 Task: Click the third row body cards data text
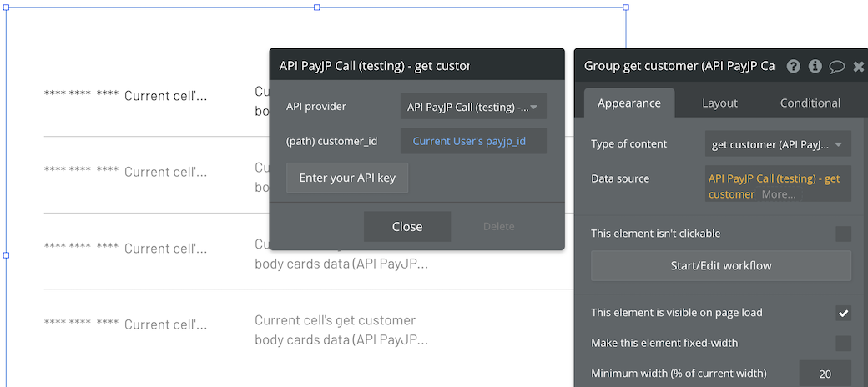[x=341, y=264]
